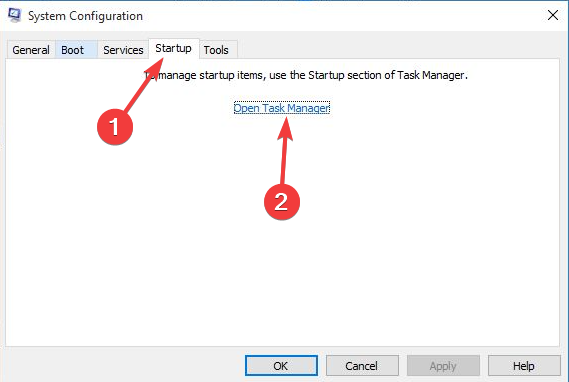Click the red circle numbered 1
569x382 pixels.
click(115, 127)
